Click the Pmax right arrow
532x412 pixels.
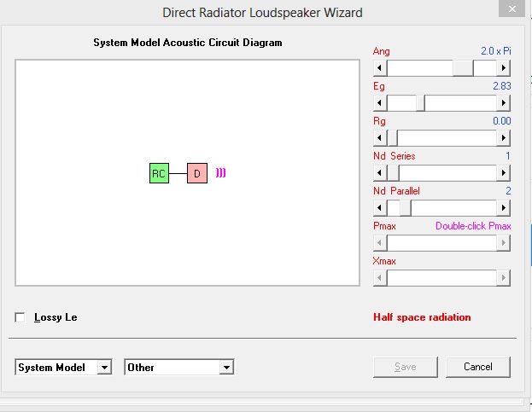pyautogui.click(x=504, y=243)
